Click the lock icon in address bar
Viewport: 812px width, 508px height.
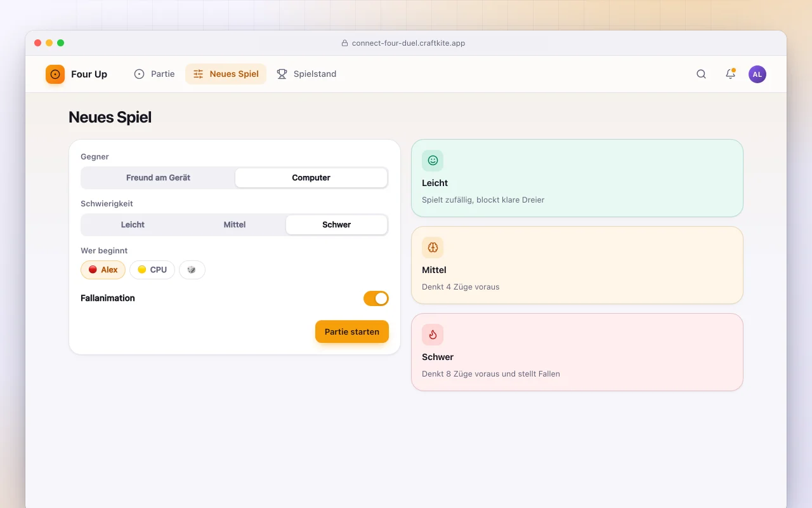coord(344,43)
